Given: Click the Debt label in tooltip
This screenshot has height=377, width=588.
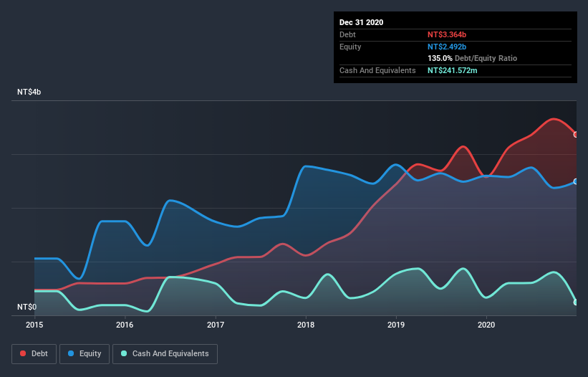Looking at the screenshot, I should [347, 34].
